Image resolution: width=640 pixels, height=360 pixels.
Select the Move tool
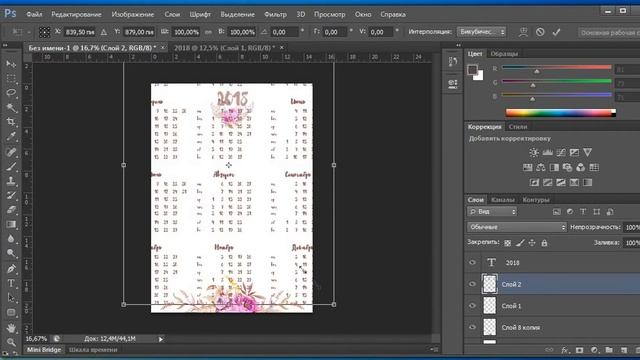(11, 64)
